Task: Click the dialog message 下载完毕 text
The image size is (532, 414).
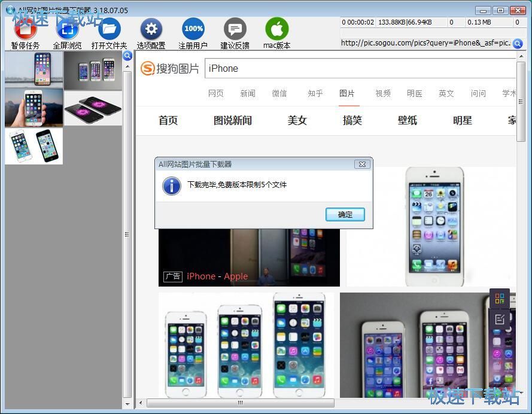Action: tap(237, 185)
